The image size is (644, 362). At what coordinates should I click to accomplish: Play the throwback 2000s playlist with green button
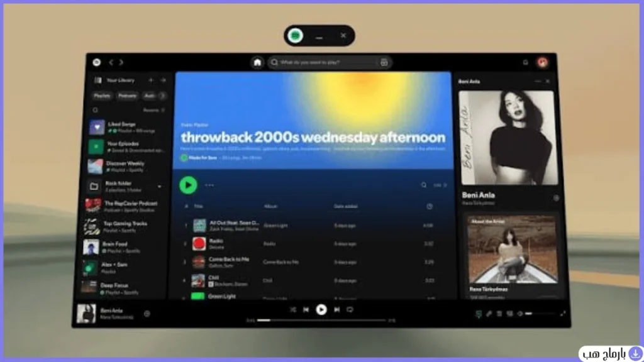point(188,185)
